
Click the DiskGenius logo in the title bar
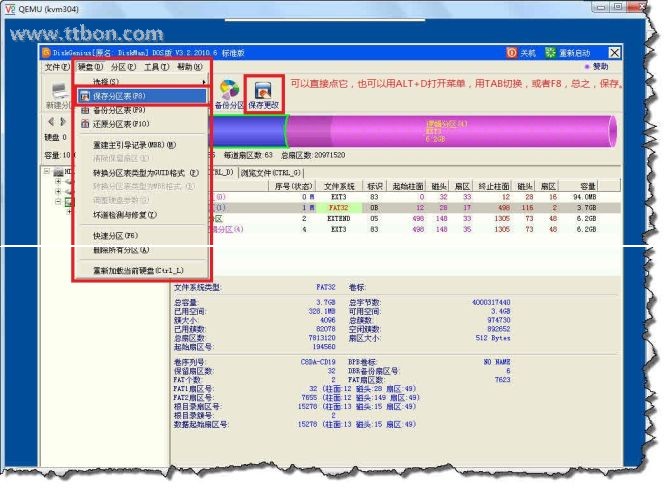(46, 53)
